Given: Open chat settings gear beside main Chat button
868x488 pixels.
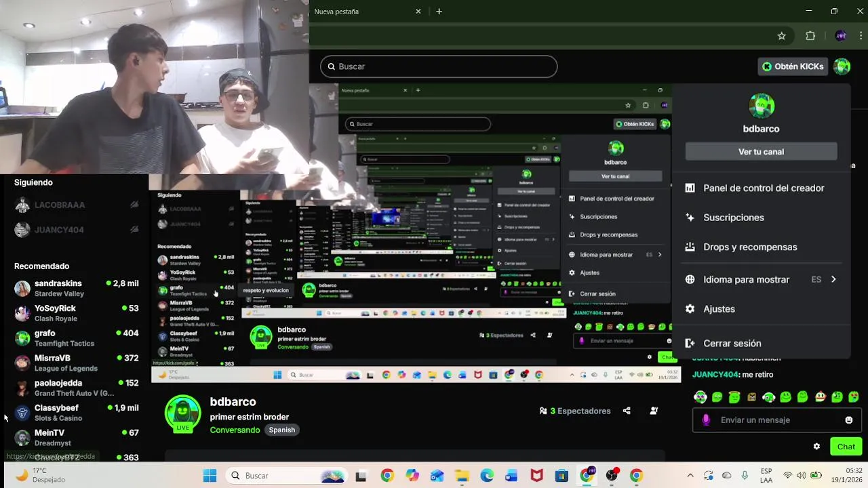Looking at the screenshot, I should pyautogui.click(x=816, y=447).
